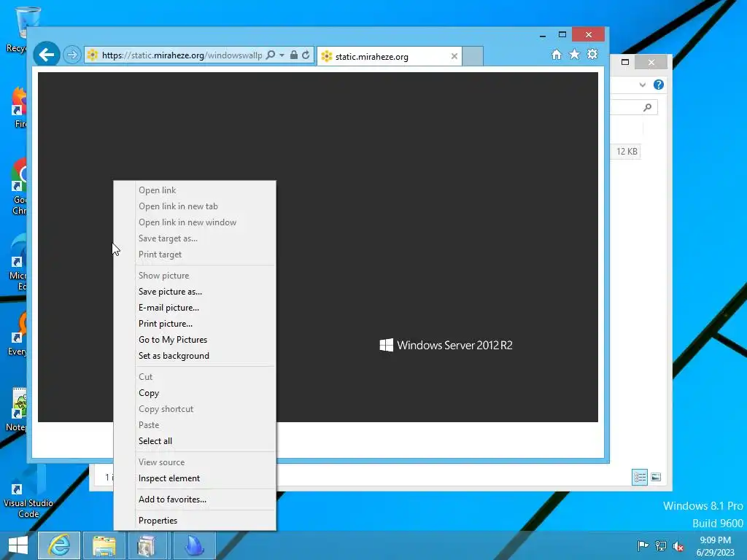Choose Save picture as... from context menu
The width and height of the screenshot is (747, 560).
[x=170, y=292]
